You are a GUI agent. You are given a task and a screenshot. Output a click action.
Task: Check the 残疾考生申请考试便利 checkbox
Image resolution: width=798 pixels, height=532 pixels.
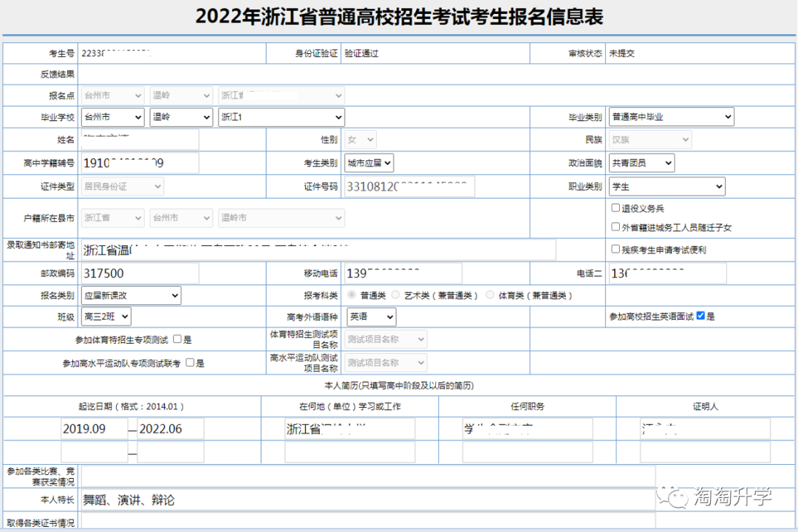[x=614, y=249]
